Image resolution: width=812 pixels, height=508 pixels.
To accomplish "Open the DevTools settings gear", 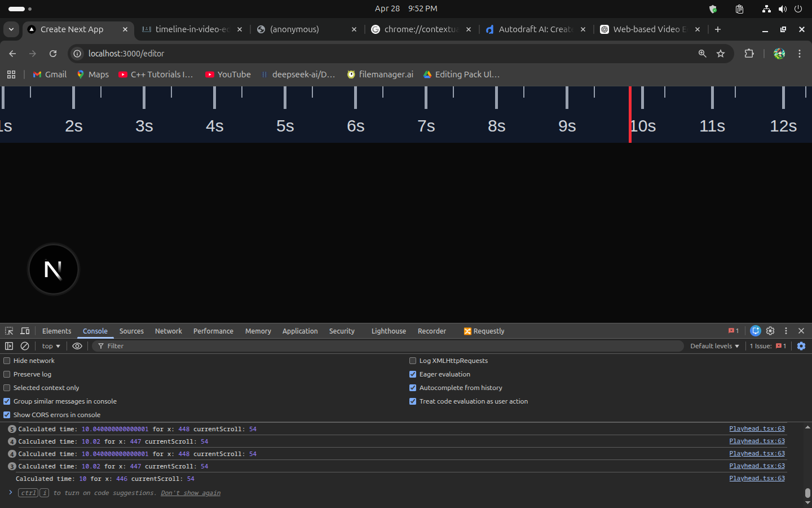I will (770, 331).
